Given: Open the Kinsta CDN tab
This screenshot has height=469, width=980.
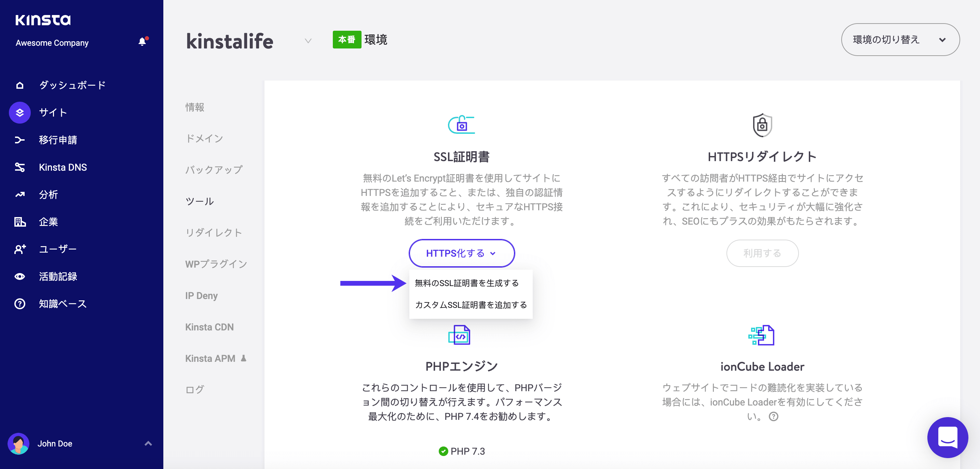Looking at the screenshot, I should [x=209, y=327].
